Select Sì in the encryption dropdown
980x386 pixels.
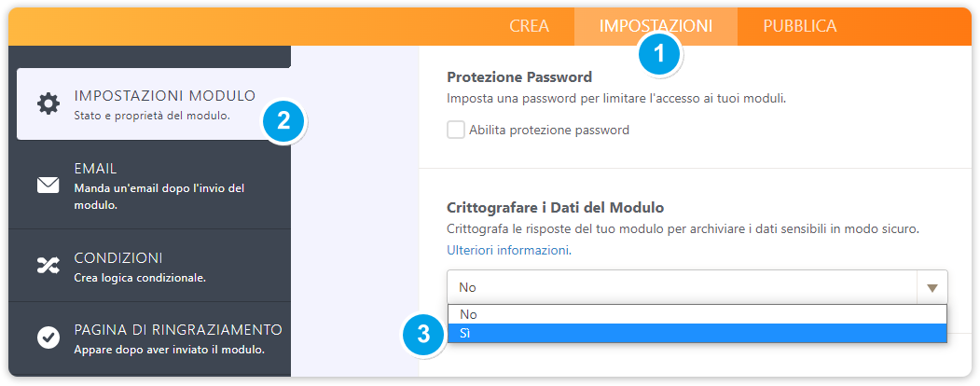pyautogui.click(x=697, y=333)
